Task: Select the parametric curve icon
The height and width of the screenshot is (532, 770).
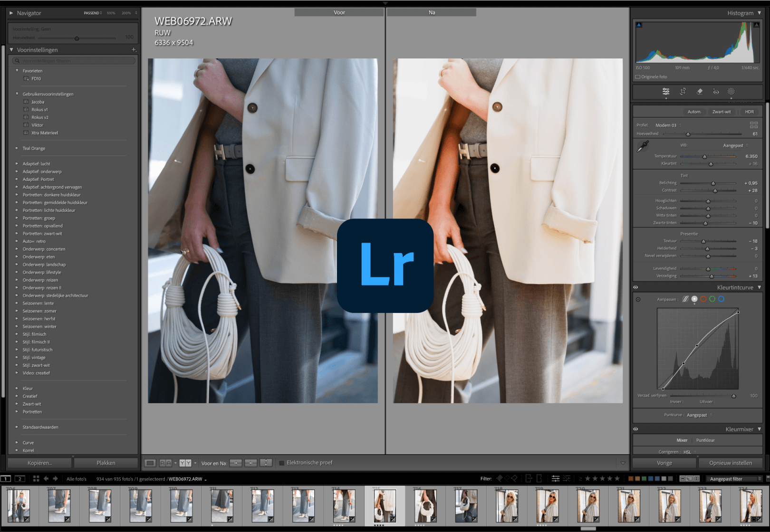Action: pyautogui.click(x=685, y=299)
